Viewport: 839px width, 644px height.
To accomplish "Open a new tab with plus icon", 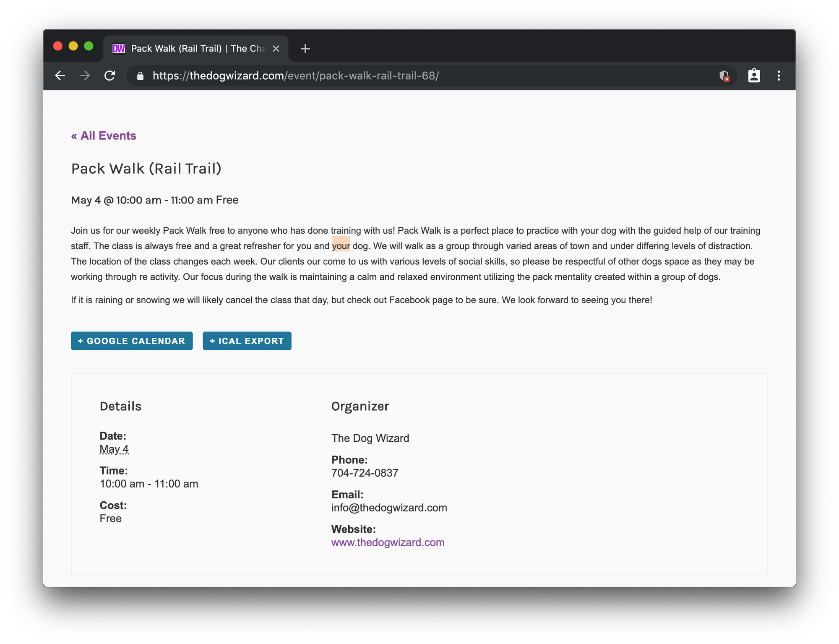I will pyautogui.click(x=305, y=49).
